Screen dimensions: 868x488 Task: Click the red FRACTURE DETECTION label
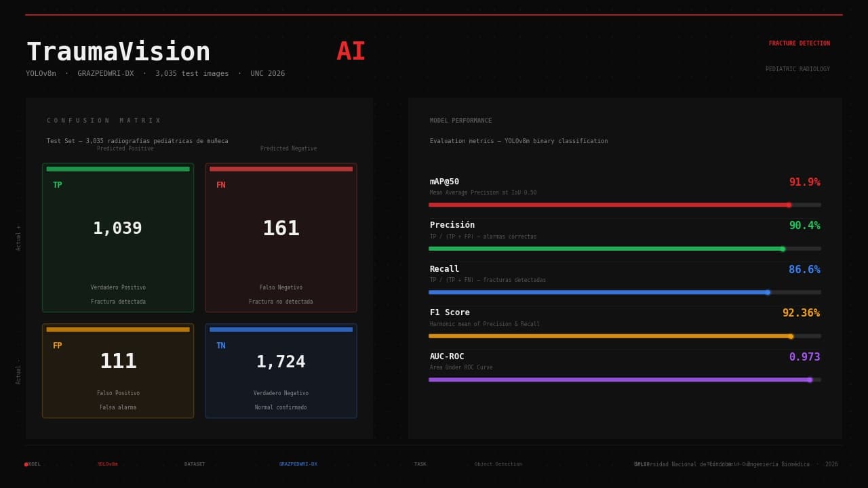tap(799, 43)
